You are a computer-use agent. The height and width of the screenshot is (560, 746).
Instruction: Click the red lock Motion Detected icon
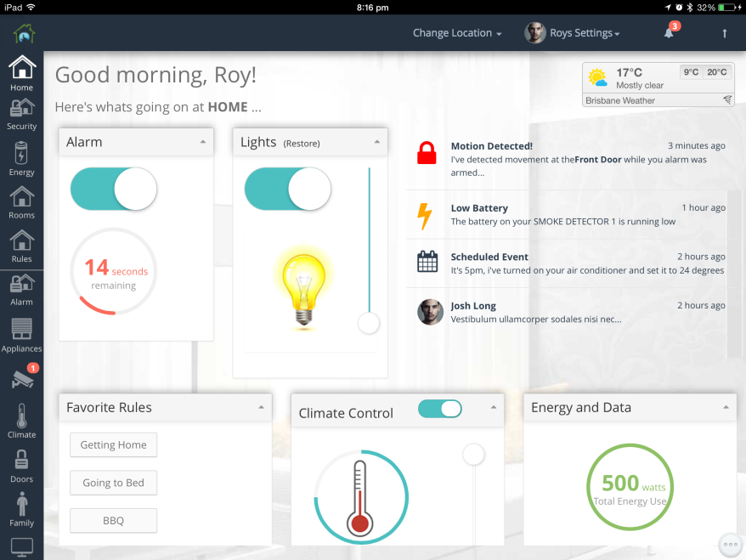click(427, 153)
